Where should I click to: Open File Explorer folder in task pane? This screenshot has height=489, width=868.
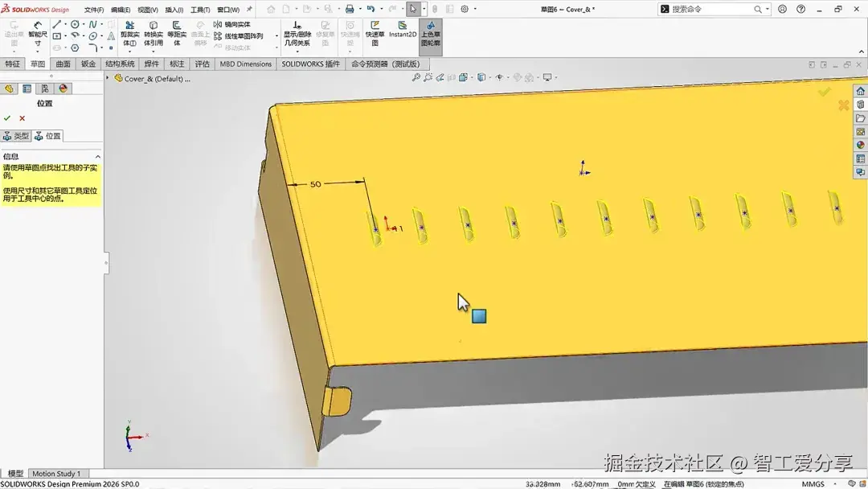tap(860, 118)
